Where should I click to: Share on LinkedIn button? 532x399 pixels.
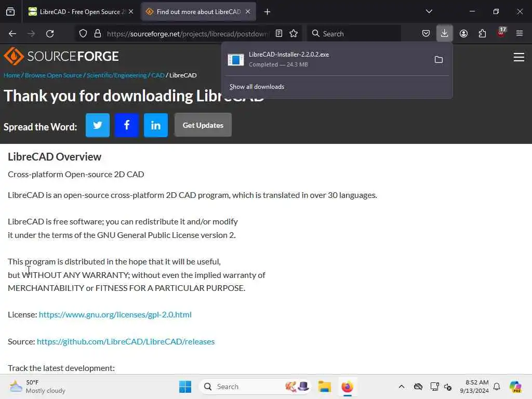156,125
